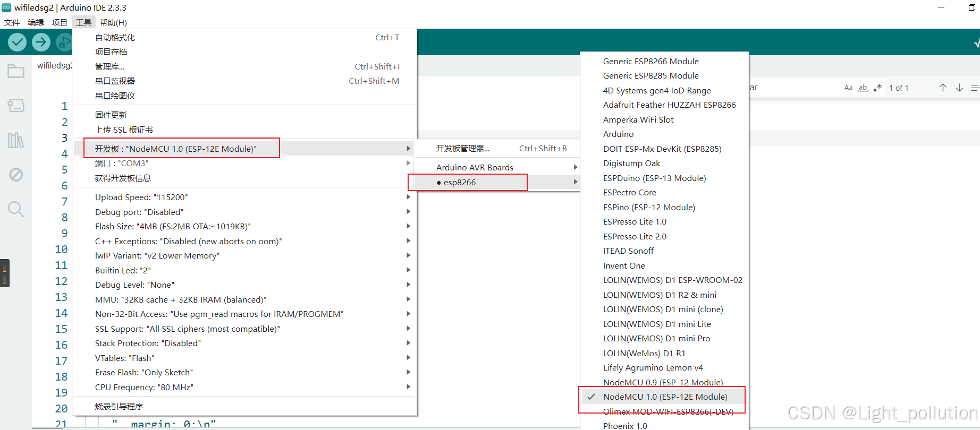
Task: Open the Boards Manager sidebar icon
Action: pyautogui.click(x=16, y=106)
